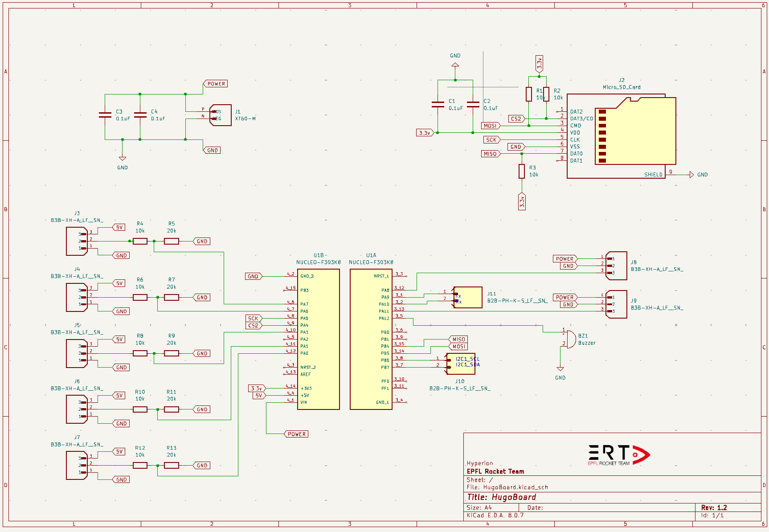Select the XT60-M connector symbol J1

pyautogui.click(x=221, y=116)
